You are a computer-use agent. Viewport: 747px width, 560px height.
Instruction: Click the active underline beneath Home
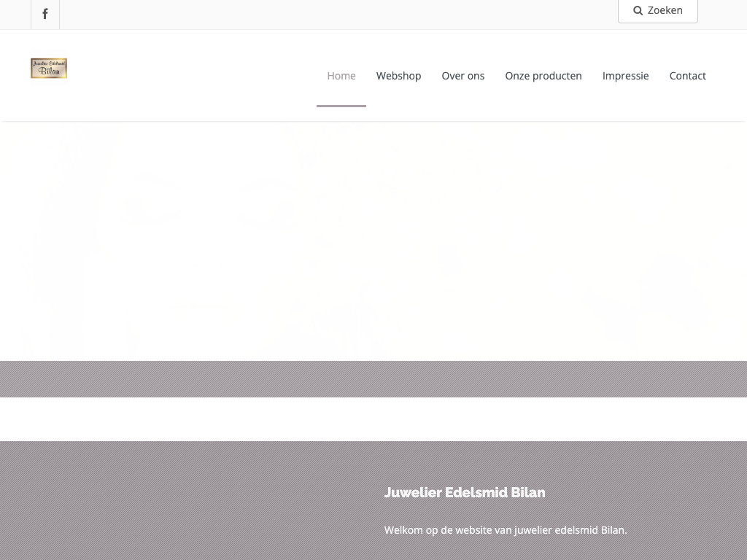tap(341, 106)
